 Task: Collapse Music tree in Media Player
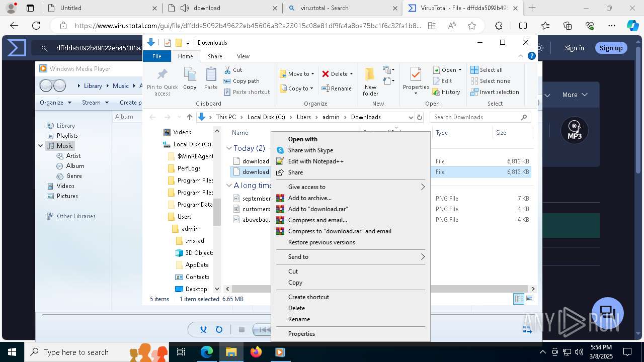[41, 146]
